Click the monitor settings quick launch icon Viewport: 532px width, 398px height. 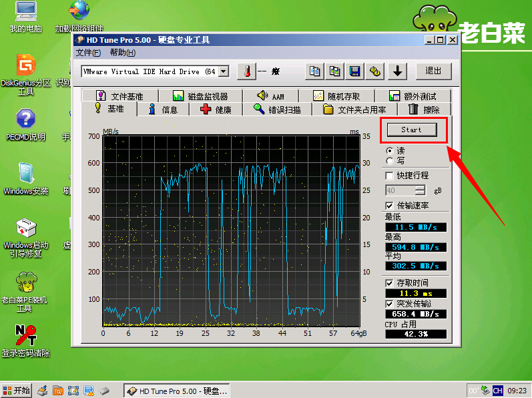pos(89,391)
